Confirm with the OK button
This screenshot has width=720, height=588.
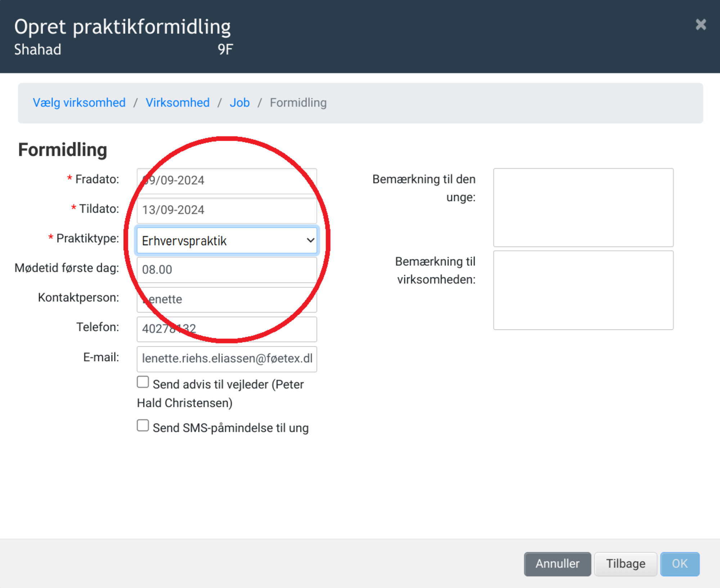pyautogui.click(x=679, y=564)
